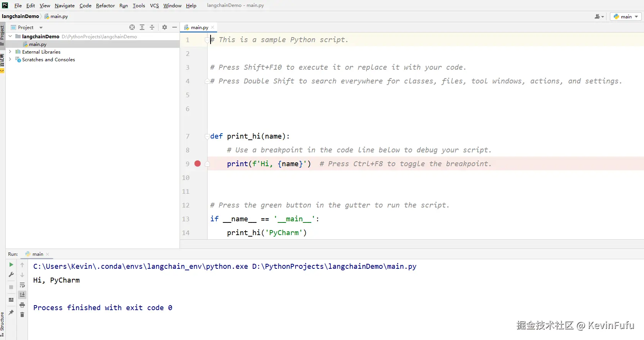The width and height of the screenshot is (644, 340).
Task: Open the user account icon dropdown
Action: 599,16
